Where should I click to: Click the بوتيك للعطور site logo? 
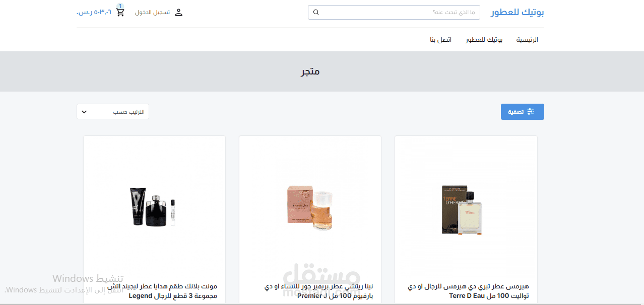click(518, 13)
